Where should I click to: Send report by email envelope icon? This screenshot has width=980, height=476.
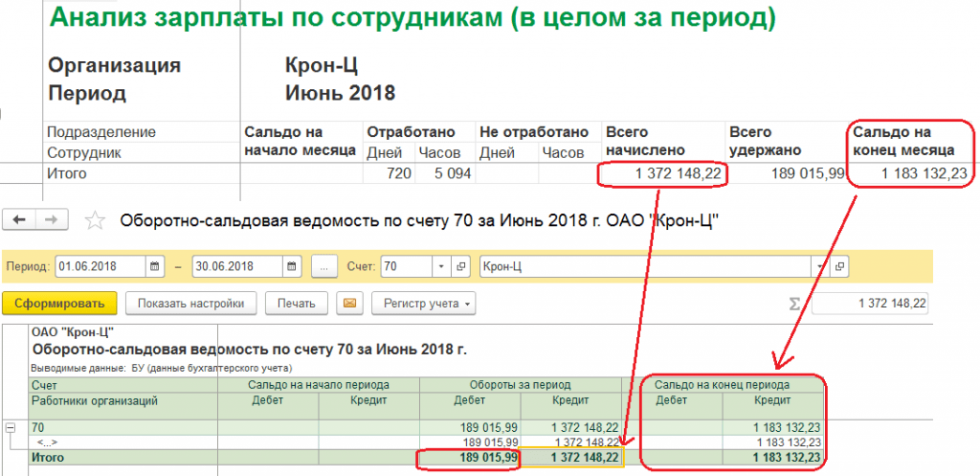pyautogui.click(x=350, y=304)
